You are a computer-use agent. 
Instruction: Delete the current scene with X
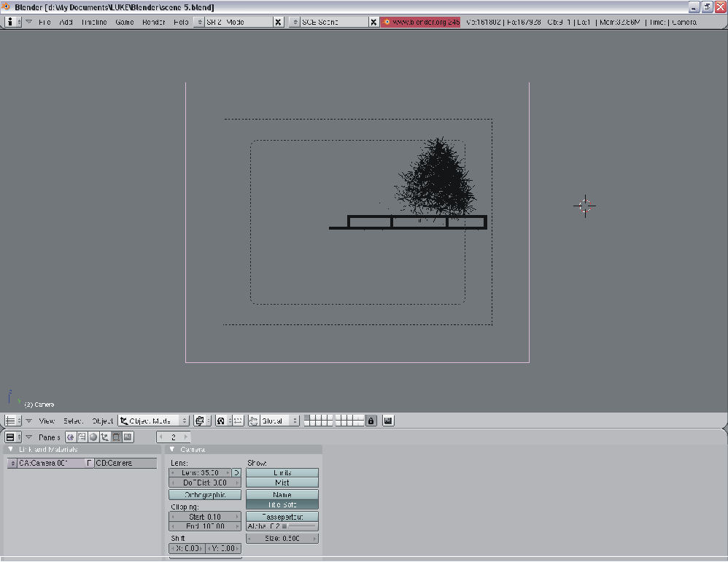click(373, 22)
